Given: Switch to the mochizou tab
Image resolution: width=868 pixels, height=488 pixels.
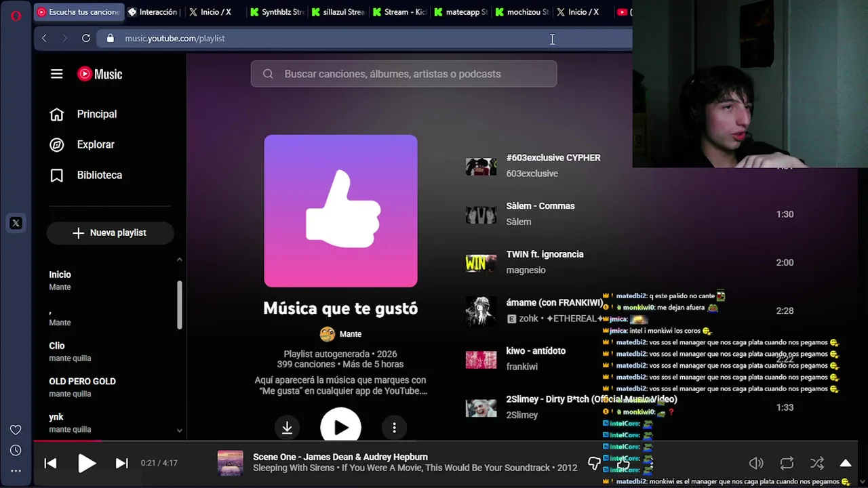Looking at the screenshot, I should [523, 12].
